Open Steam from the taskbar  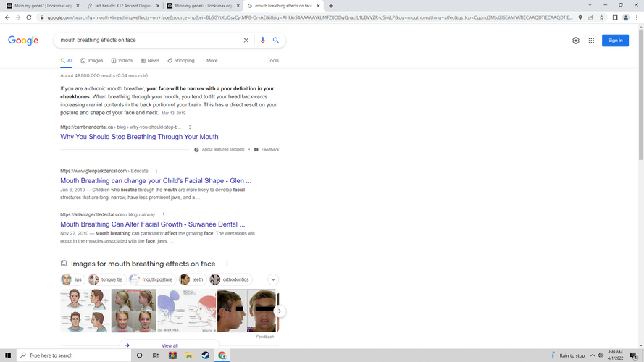pyautogui.click(x=205, y=355)
